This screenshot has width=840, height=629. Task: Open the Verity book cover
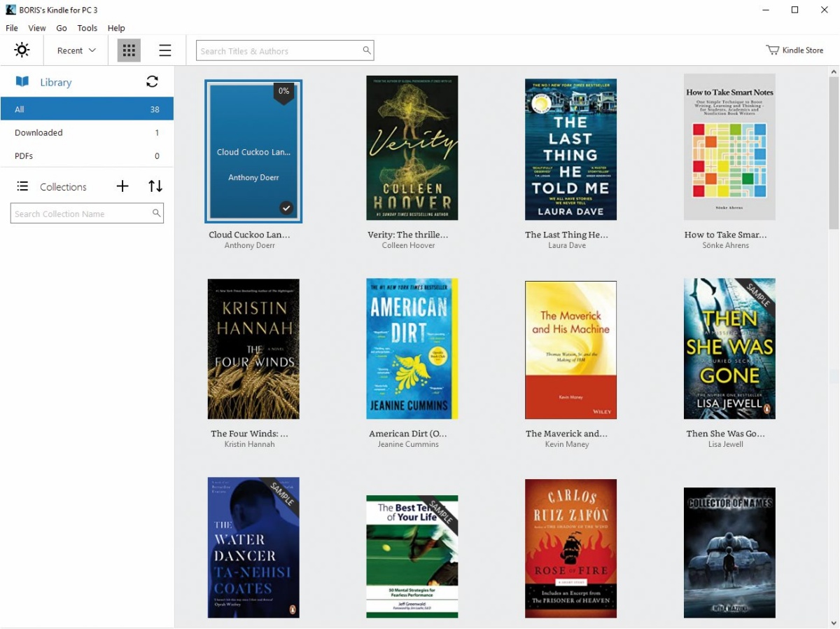coord(412,148)
